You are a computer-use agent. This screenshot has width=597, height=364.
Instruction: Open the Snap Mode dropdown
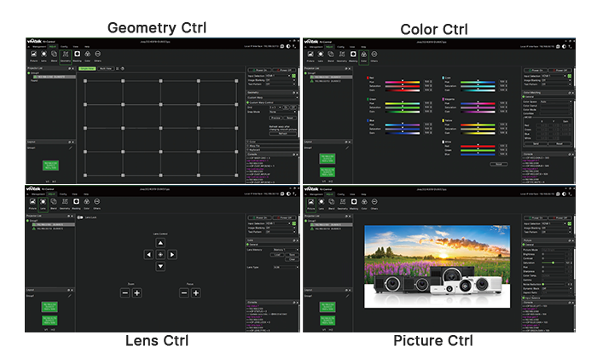click(281, 112)
